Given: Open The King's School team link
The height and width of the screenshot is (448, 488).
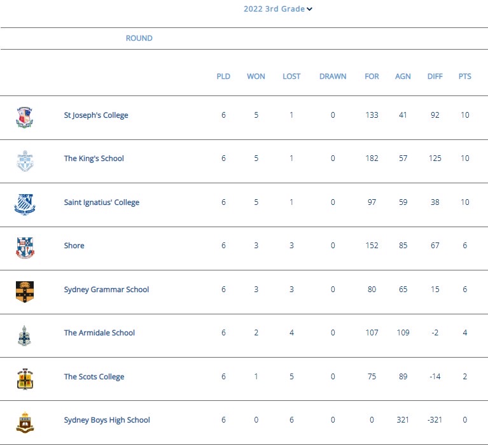Looking at the screenshot, I should tap(94, 158).
